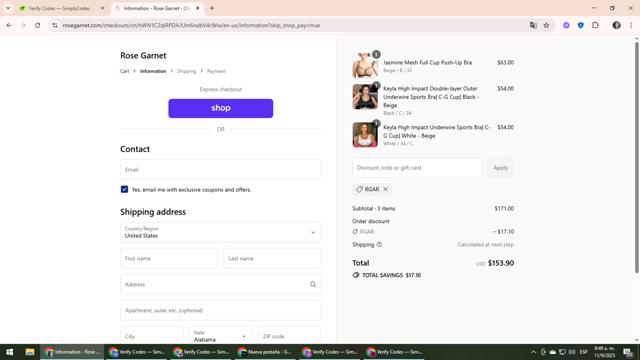Open the Country/Region dropdown
This screenshot has width=640, height=360.
tap(221, 232)
